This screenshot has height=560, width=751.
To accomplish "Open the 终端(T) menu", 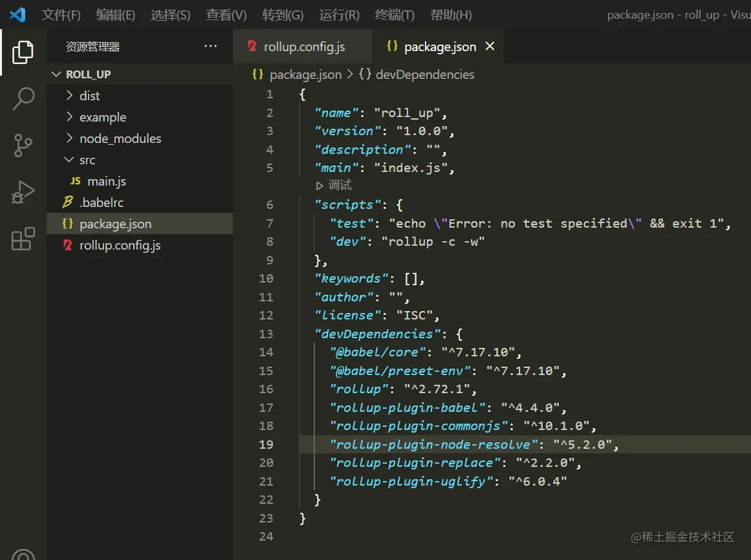I will [x=395, y=15].
